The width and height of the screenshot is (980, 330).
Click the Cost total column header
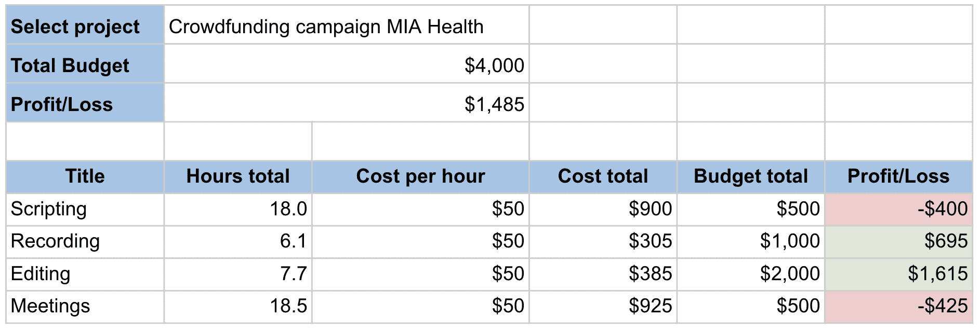tap(603, 176)
